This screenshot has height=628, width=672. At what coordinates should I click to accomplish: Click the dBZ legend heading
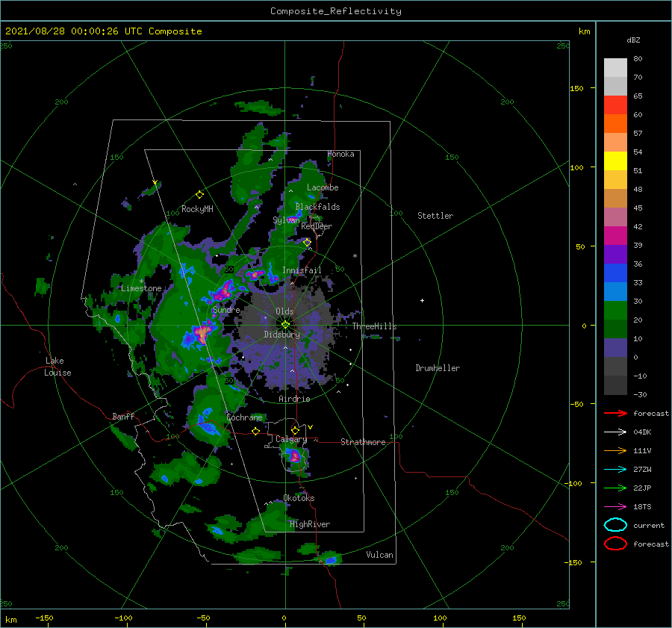point(633,40)
